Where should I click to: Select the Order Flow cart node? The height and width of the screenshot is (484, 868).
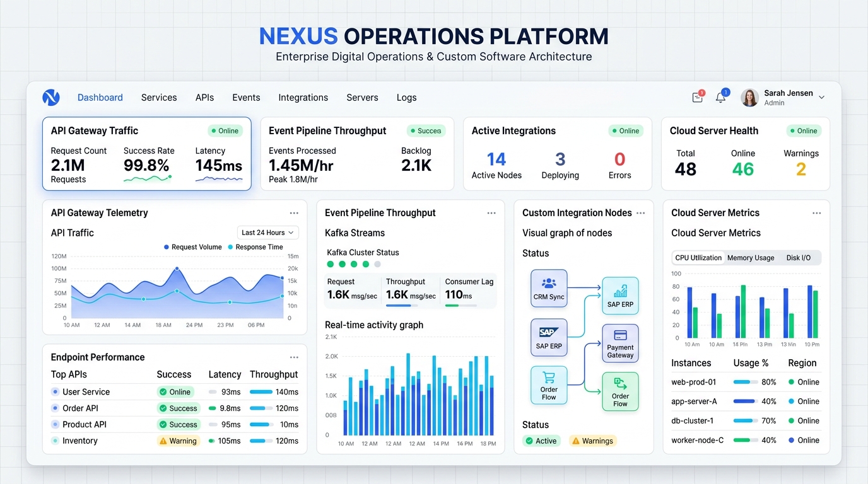[x=549, y=385]
